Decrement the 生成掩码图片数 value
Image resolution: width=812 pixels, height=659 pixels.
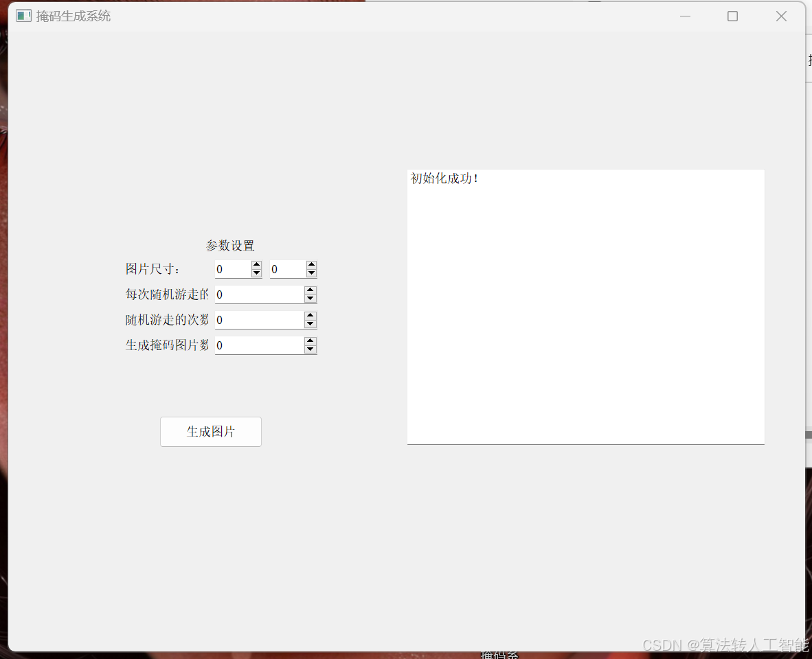[x=311, y=349]
